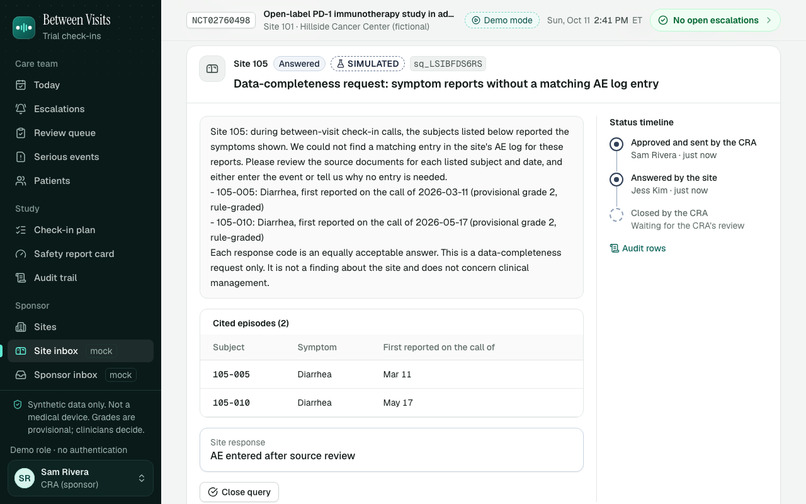This screenshot has width=806, height=504.
Task: Click the Audit trail scroll icon
Action: (x=21, y=278)
